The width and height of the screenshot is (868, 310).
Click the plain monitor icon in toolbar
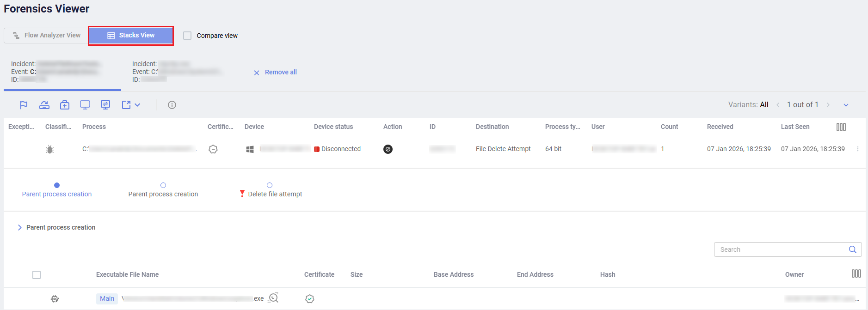click(85, 105)
